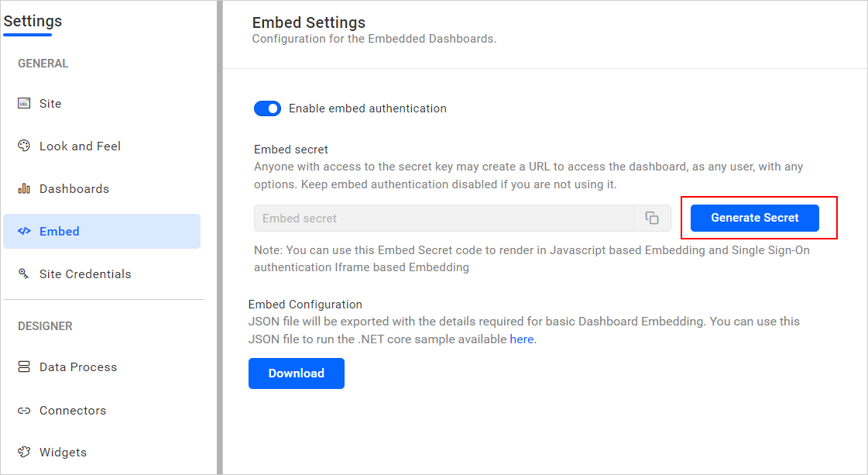The height and width of the screenshot is (475, 868).
Task: Go to 'Site Credentials' menu text
Action: 85,274
